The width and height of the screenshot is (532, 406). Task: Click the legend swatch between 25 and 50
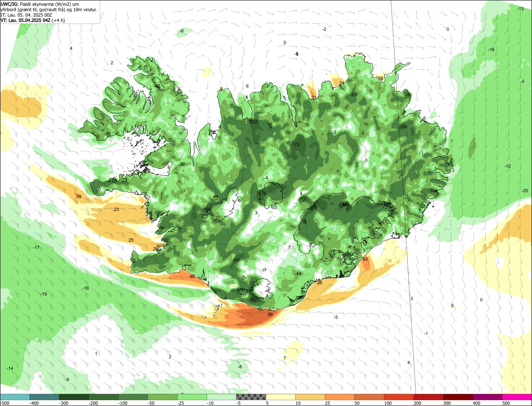click(340, 397)
